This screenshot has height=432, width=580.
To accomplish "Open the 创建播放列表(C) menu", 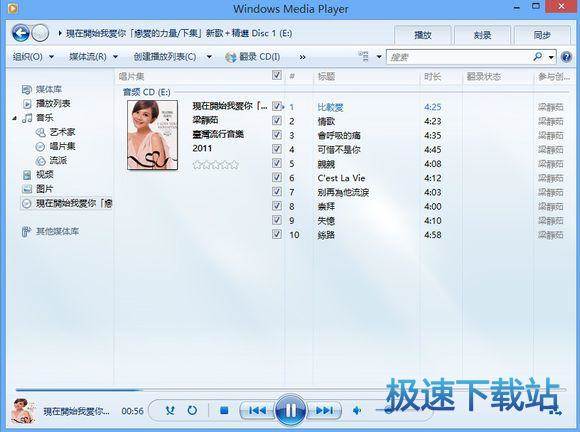I will tap(165, 57).
